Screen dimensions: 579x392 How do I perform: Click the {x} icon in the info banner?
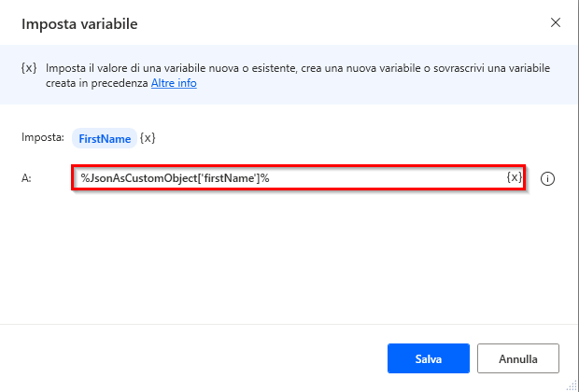(x=29, y=68)
